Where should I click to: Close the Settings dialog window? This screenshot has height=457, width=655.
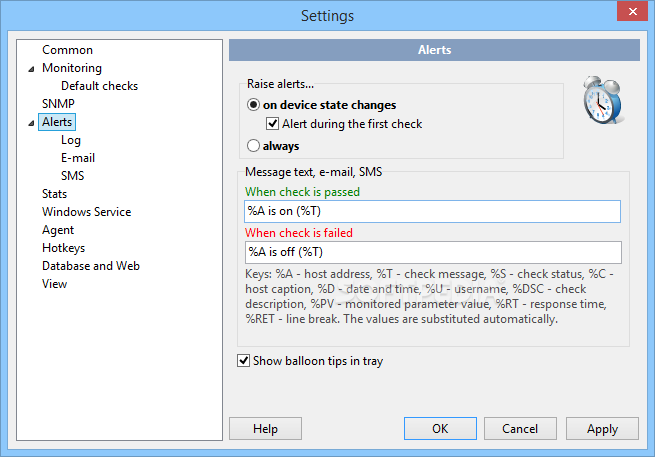pyautogui.click(x=632, y=11)
